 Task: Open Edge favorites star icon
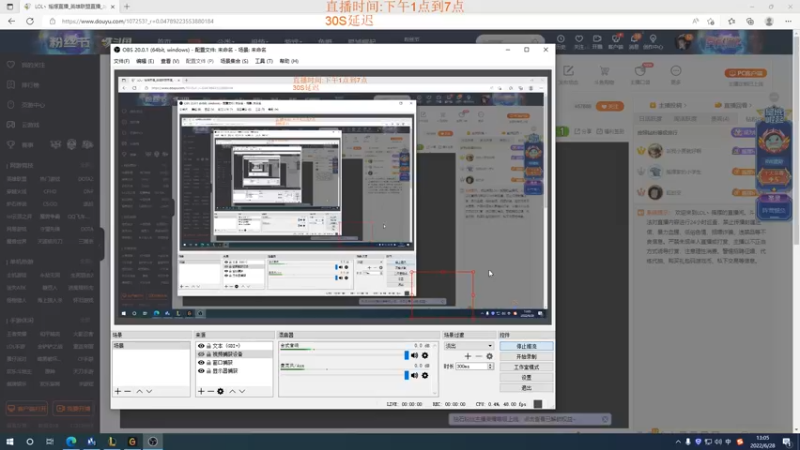(731, 21)
